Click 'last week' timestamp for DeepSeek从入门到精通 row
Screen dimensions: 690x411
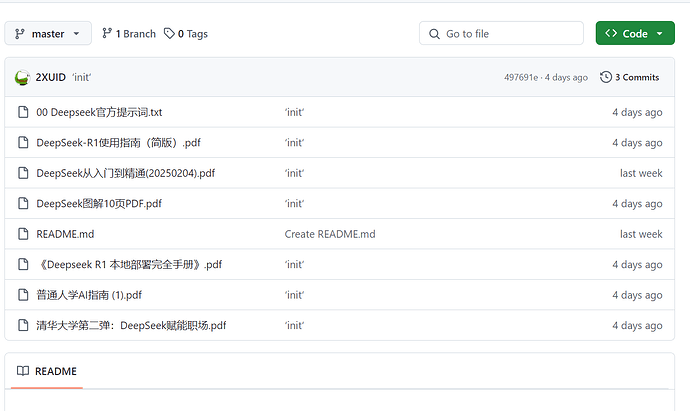641,173
